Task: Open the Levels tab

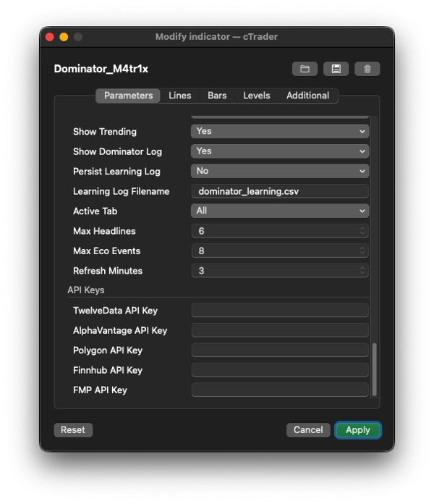Action: [x=257, y=96]
